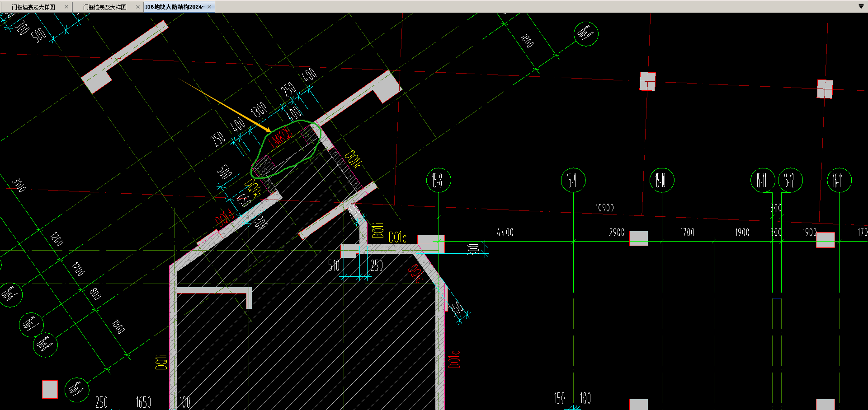Select the 650 dimension text
The image size is (868, 410).
click(x=244, y=200)
